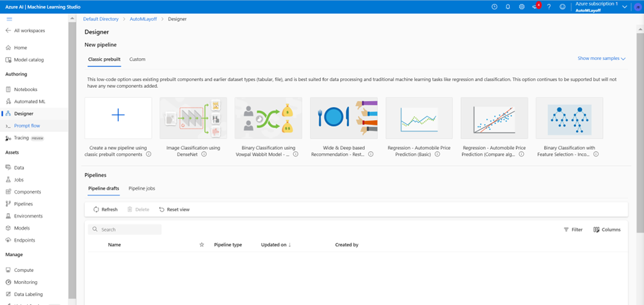Show info for Regression Automobile Price Prediction (Basic)
The image size is (644, 305).
[x=437, y=154]
